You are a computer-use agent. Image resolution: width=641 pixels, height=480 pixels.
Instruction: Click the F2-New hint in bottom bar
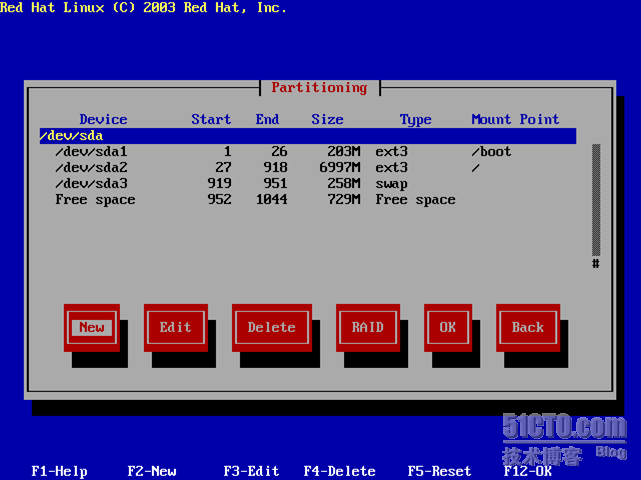click(152, 471)
